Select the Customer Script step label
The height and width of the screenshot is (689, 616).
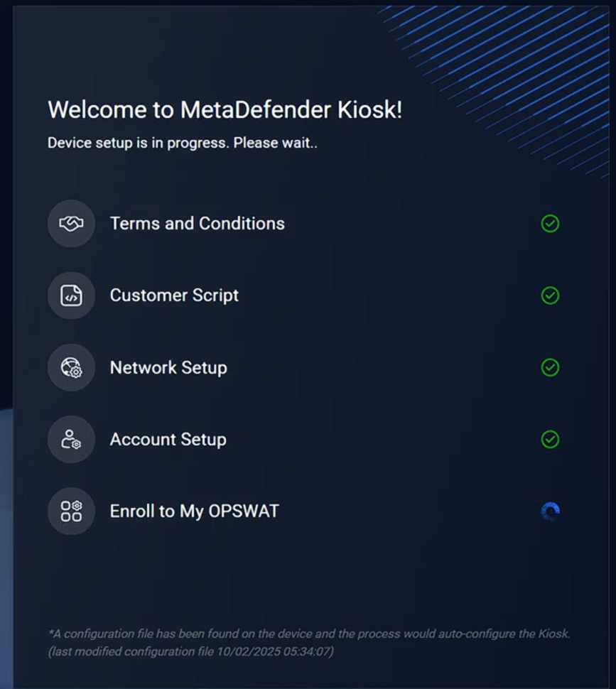(175, 295)
